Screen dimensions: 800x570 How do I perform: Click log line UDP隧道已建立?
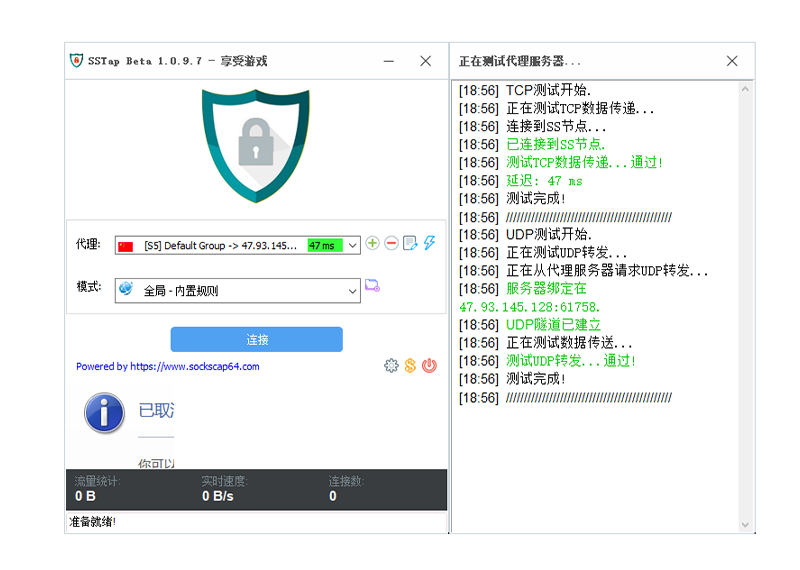[553, 325]
